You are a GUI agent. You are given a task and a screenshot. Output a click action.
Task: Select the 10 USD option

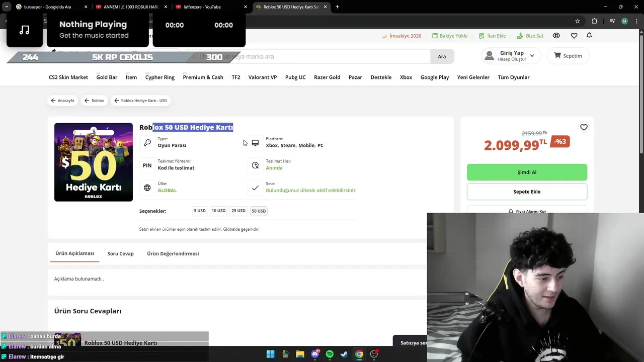218,211
